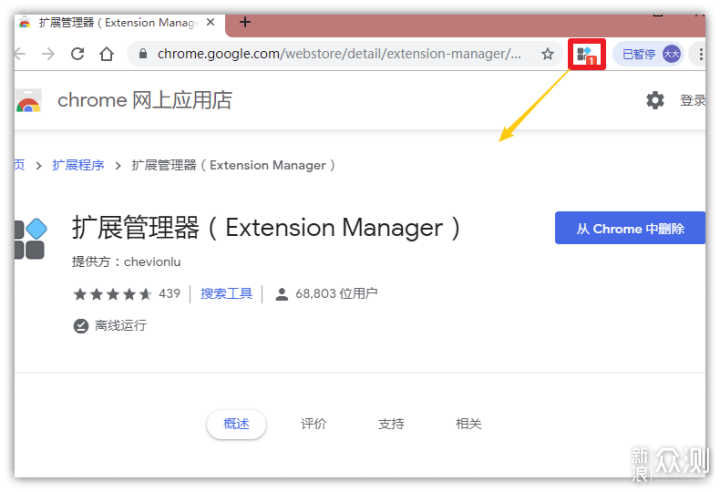Switch to the 相关 tab
The height and width of the screenshot is (492, 720).
click(468, 424)
